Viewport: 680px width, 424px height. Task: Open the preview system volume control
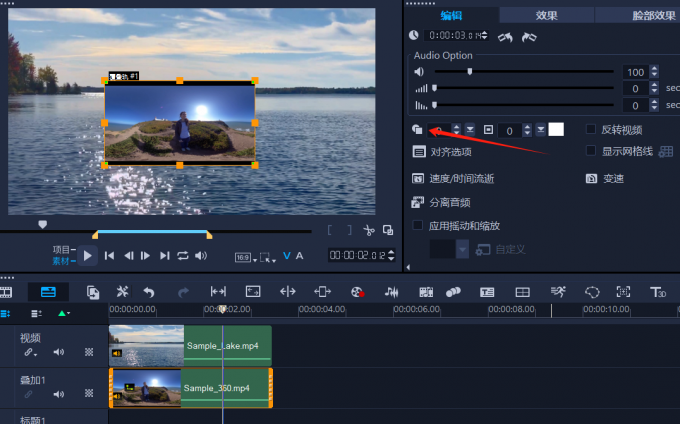coord(201,256)
